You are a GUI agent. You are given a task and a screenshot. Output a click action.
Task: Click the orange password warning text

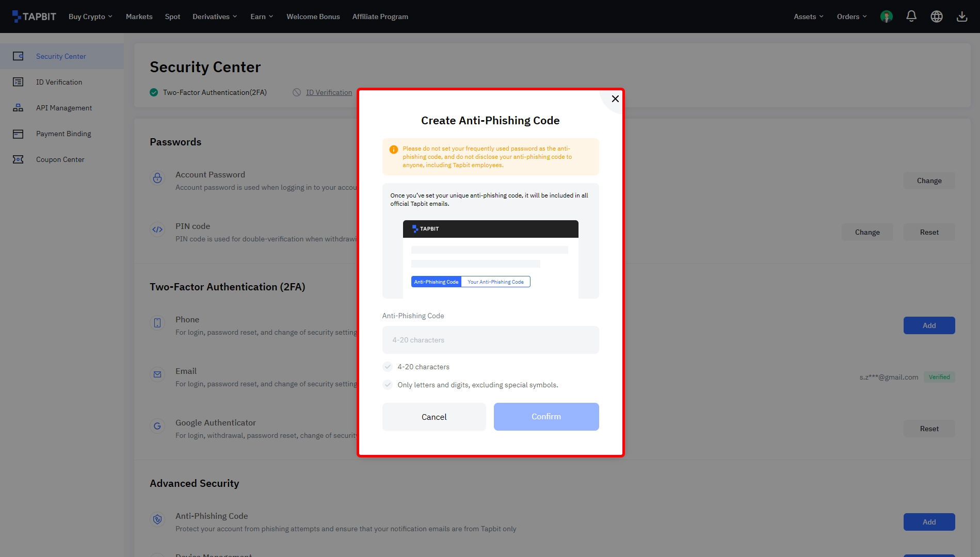coord(487,157)
